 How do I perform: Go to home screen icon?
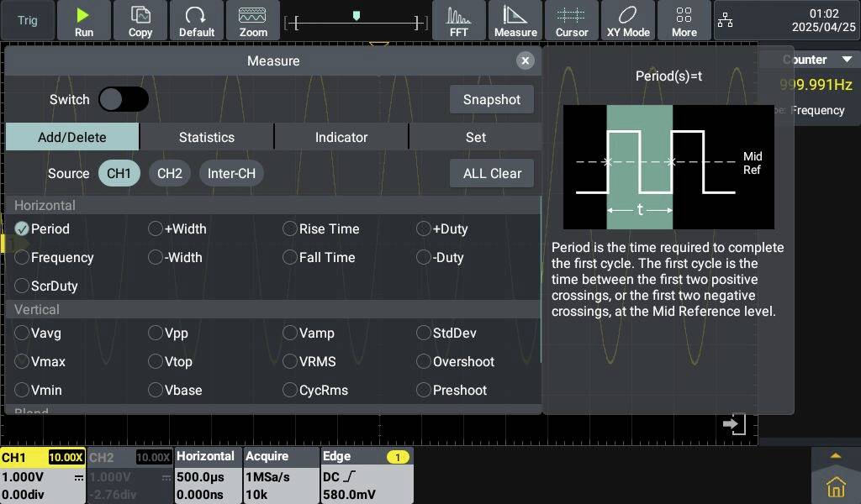click(x=835, y=486)
